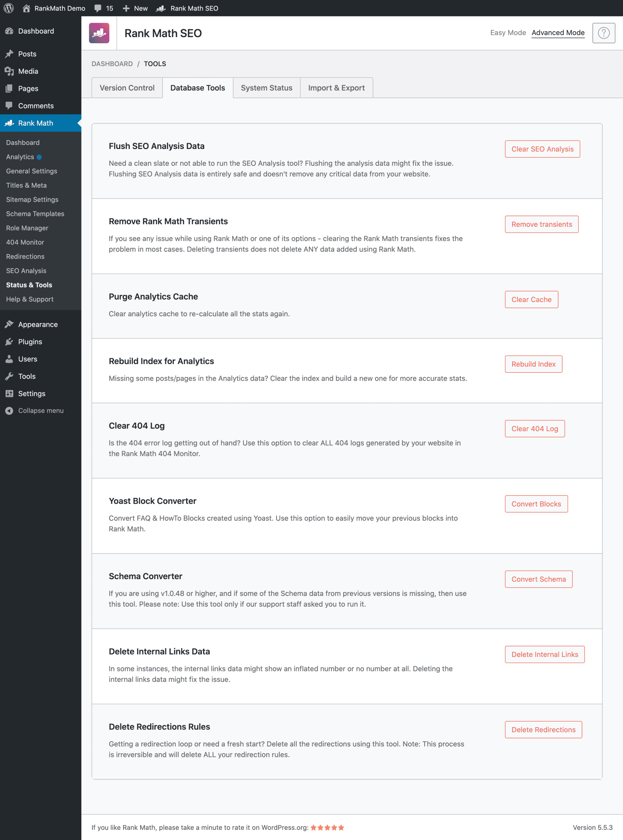Image resolution: width=623 pixels, height=840 pixels.
Task: Open Users via the person icon
Action: pyautogui.click(x=10, y=359)
